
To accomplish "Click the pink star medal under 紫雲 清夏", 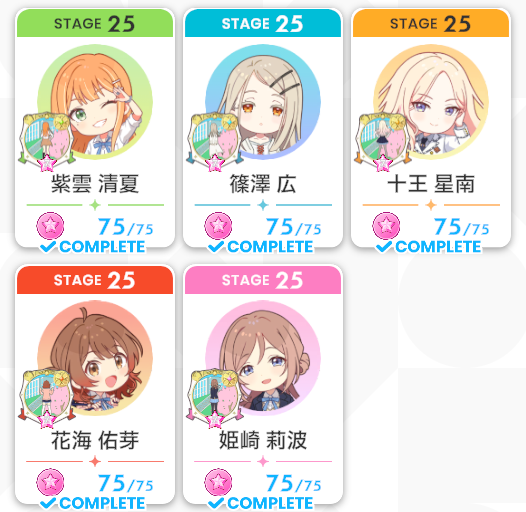I will [x=50, y=226].
